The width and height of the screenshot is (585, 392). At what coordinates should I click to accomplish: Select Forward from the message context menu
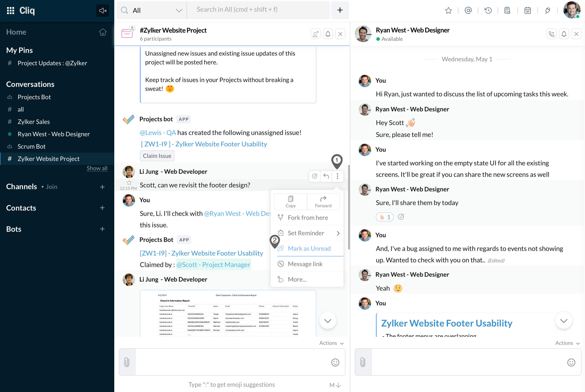click(324, 201)
